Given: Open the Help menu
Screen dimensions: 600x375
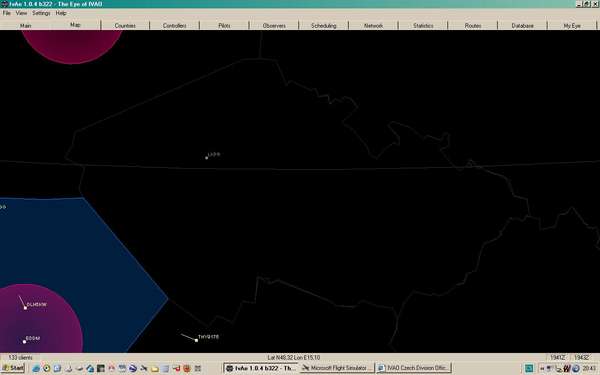Looking at the screenshot, I should [x=61, y=13].
